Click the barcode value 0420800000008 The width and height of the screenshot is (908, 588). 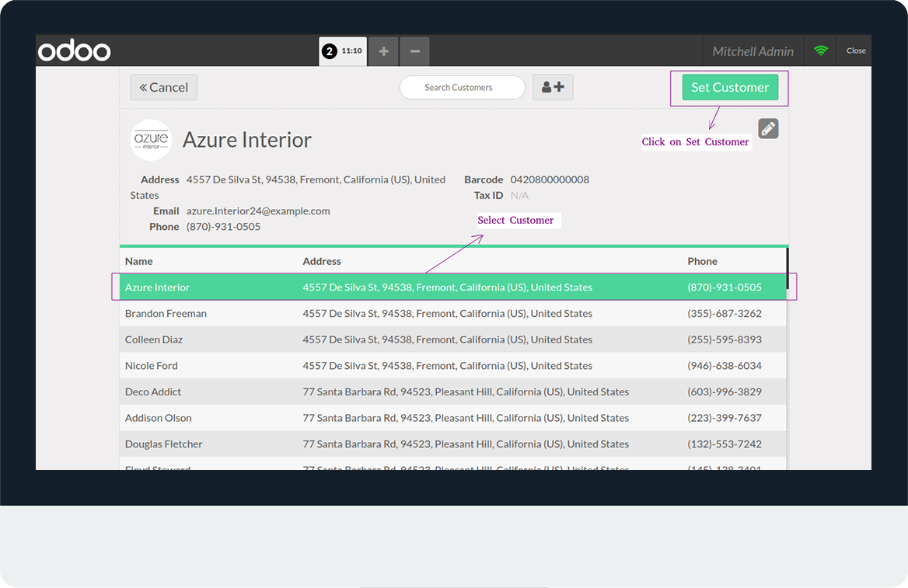(x=550, y=179)
